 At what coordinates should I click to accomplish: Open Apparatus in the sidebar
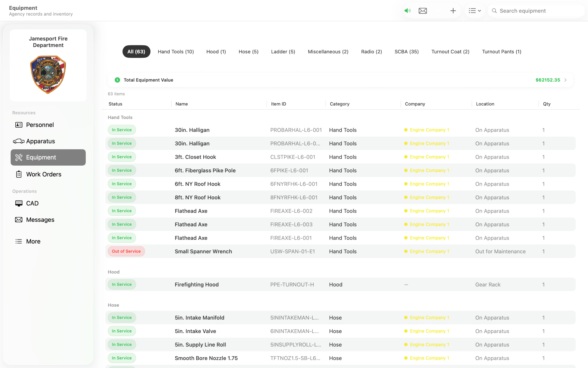coord(48,141)
